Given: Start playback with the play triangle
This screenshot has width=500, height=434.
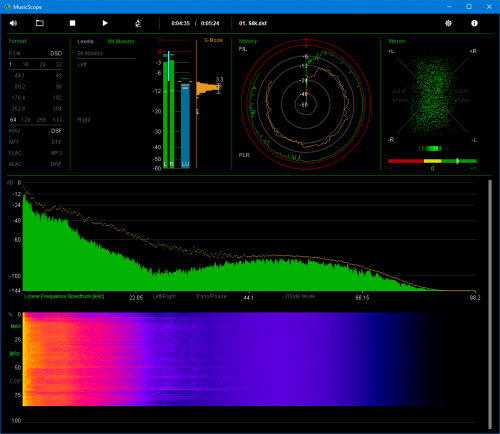Looking at the screenshot, I should pos(105,23).
